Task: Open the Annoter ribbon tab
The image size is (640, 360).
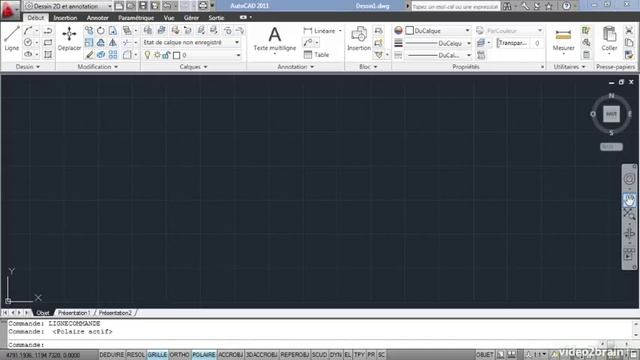Action: click(98, 18)
